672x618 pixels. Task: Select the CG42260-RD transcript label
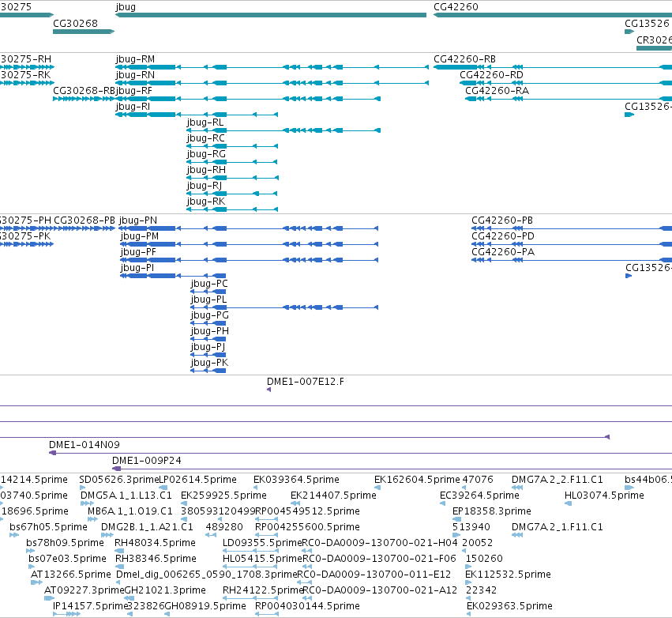[492, 75]
